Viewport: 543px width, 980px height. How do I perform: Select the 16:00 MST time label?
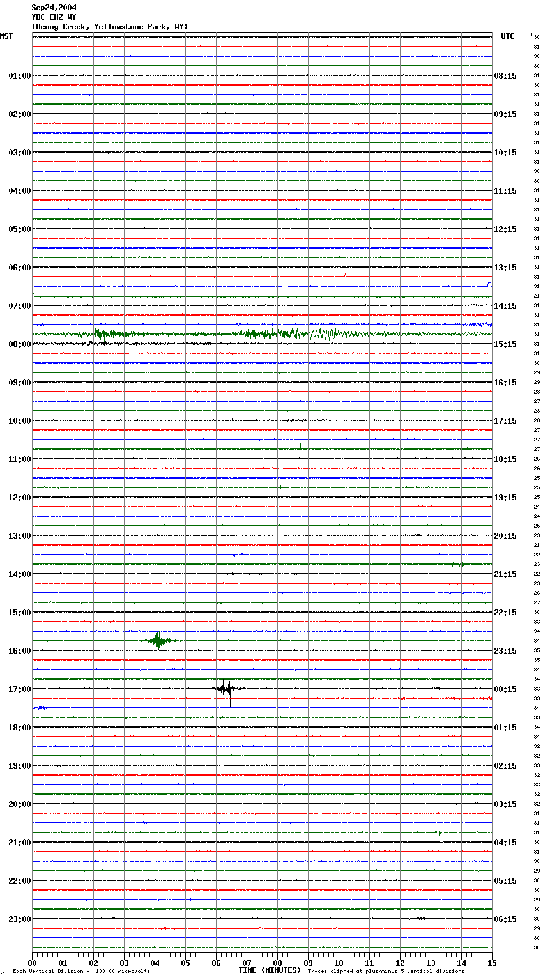(x=20, y=651)
